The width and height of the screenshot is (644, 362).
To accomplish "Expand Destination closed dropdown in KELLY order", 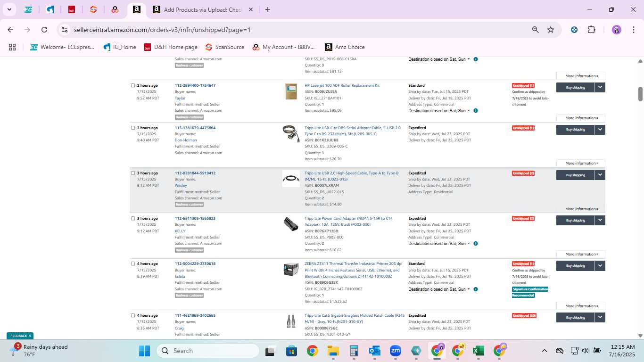I will pos(439,244).
